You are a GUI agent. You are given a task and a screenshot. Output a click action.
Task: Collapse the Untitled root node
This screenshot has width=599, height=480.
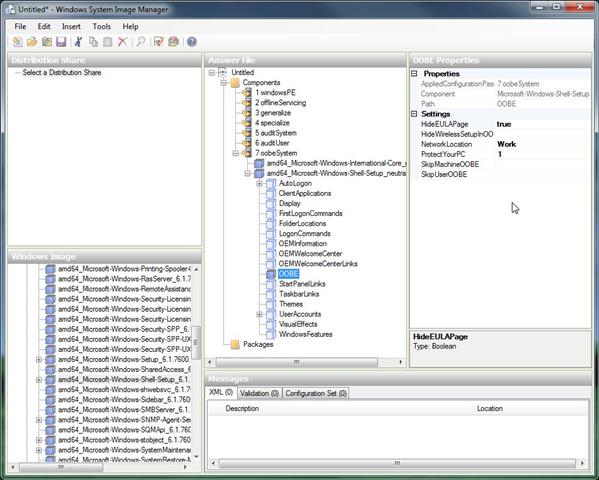click(x=212, y=73)
